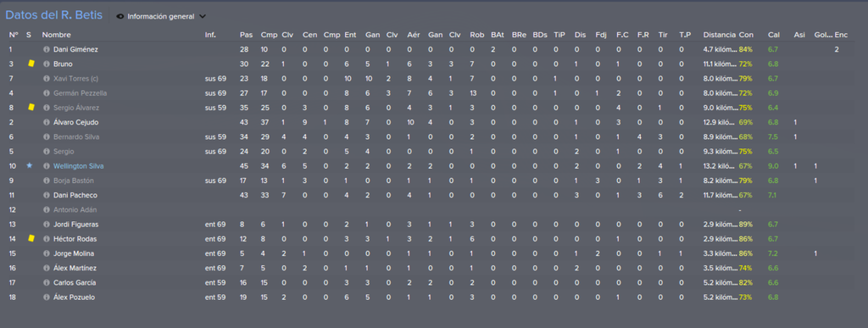Open info icon beside Jorge Molina
Viewport: 868px width, 328px height.
[x=47, y=253]
